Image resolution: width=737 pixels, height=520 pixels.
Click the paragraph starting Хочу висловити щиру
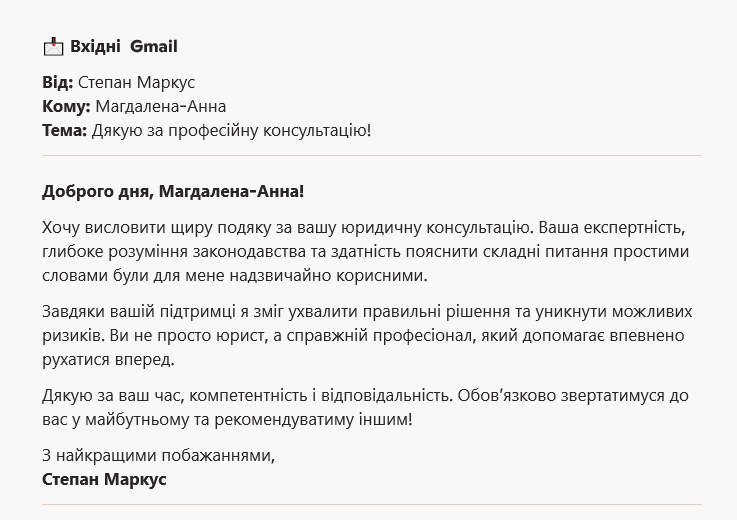pos(366,251)
